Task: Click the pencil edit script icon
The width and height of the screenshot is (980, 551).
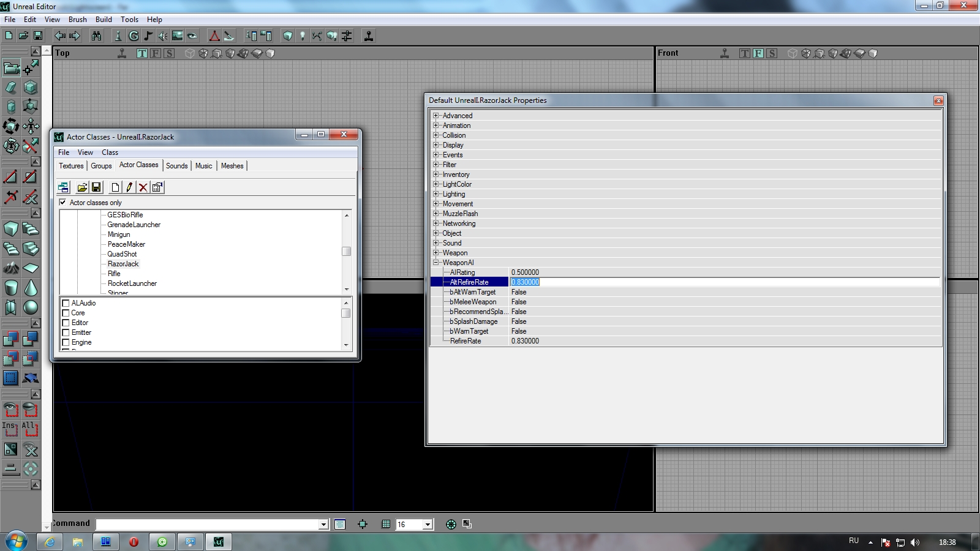Action: point(129,187)
